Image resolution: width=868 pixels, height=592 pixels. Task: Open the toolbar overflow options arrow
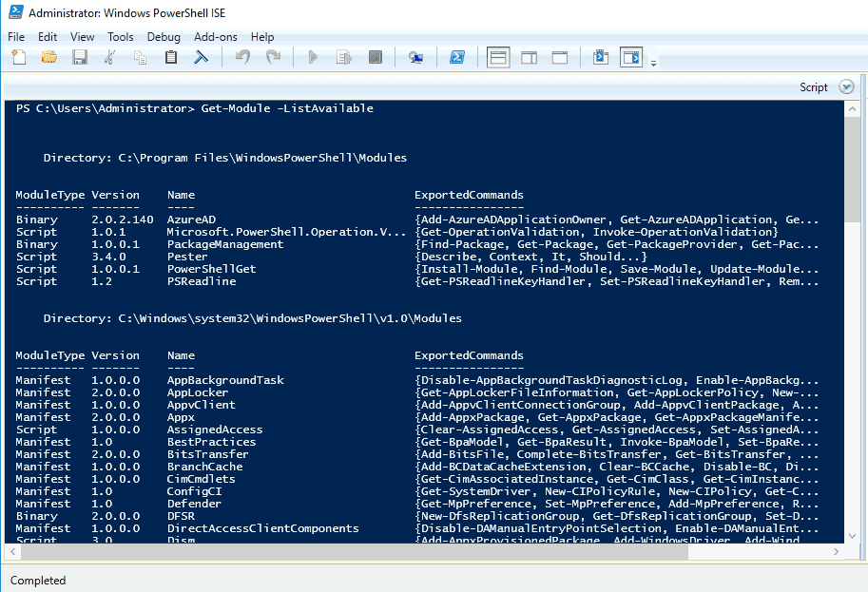pos(654,64)
